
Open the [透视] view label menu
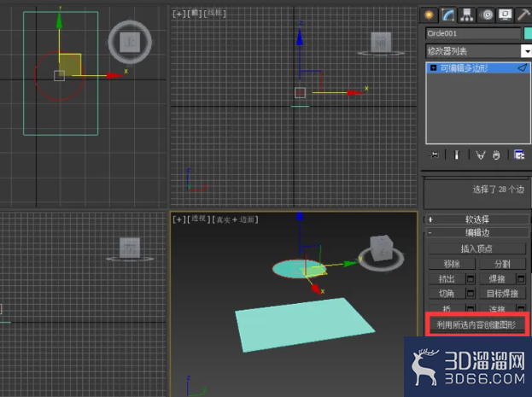click(x=199, y=219)
